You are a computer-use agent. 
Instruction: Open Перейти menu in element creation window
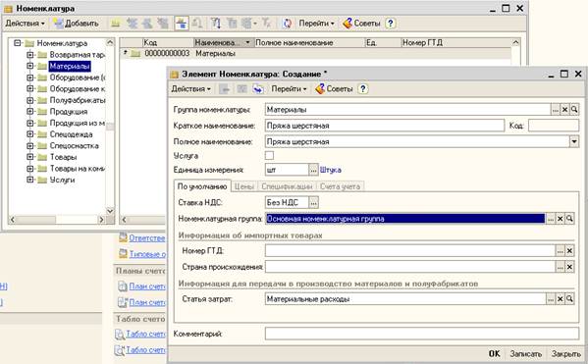[x=289, y=89]
